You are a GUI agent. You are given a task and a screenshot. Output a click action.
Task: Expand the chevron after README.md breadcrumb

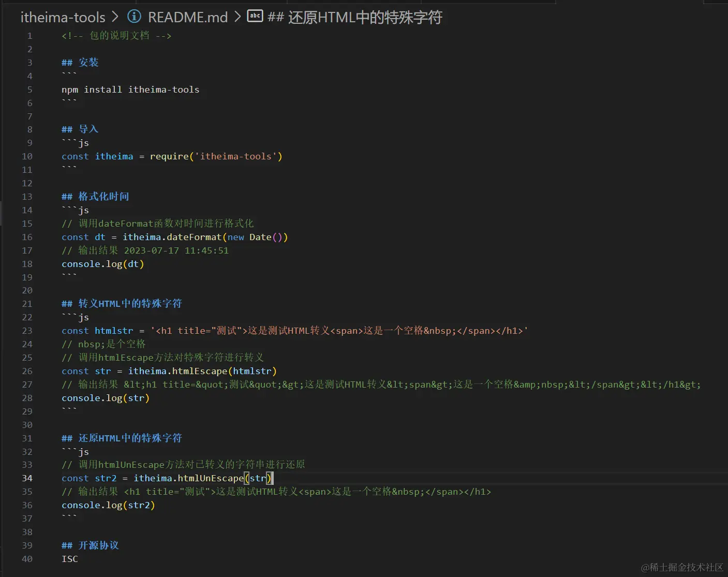(237, 17)
